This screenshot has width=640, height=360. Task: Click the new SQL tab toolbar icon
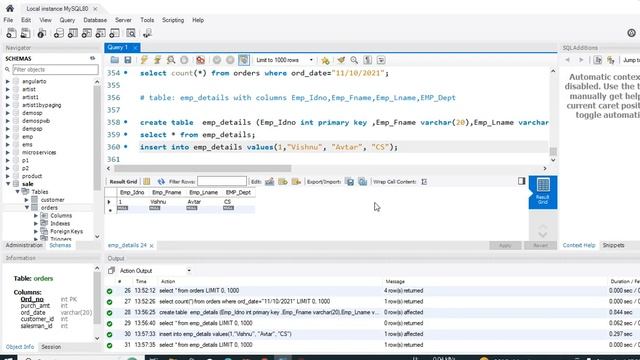11,33
